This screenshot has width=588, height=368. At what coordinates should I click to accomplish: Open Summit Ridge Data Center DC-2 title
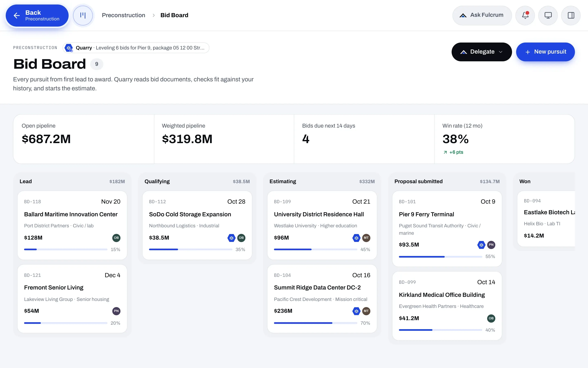317,287
